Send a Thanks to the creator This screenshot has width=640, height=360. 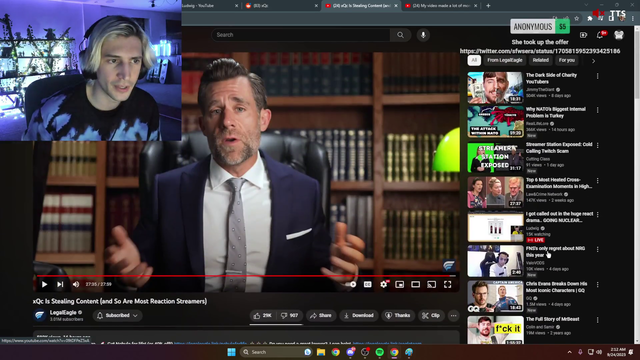[x=398, y=316]
